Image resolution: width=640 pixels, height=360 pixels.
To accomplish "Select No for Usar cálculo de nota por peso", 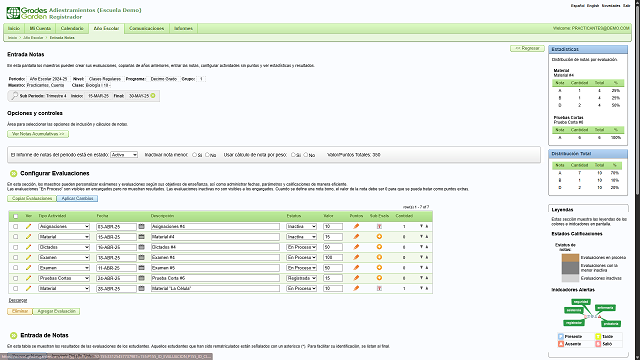I will point(305,155).
